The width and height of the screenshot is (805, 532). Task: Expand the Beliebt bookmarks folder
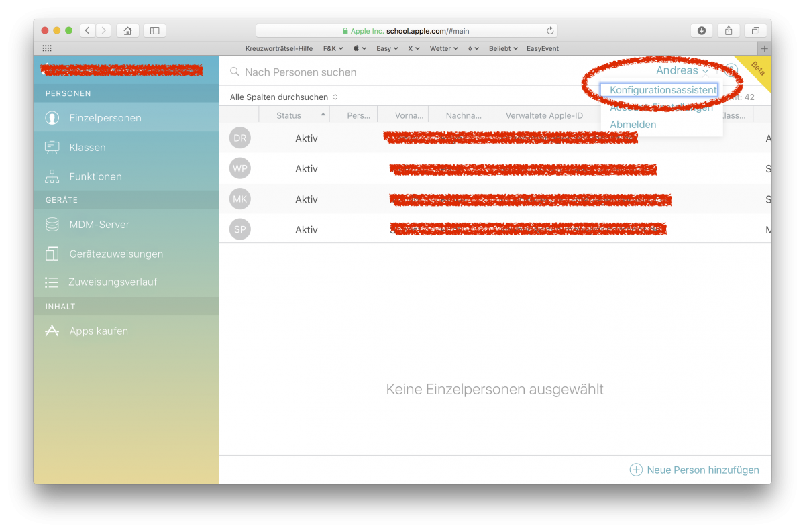(x=504, y=48)
